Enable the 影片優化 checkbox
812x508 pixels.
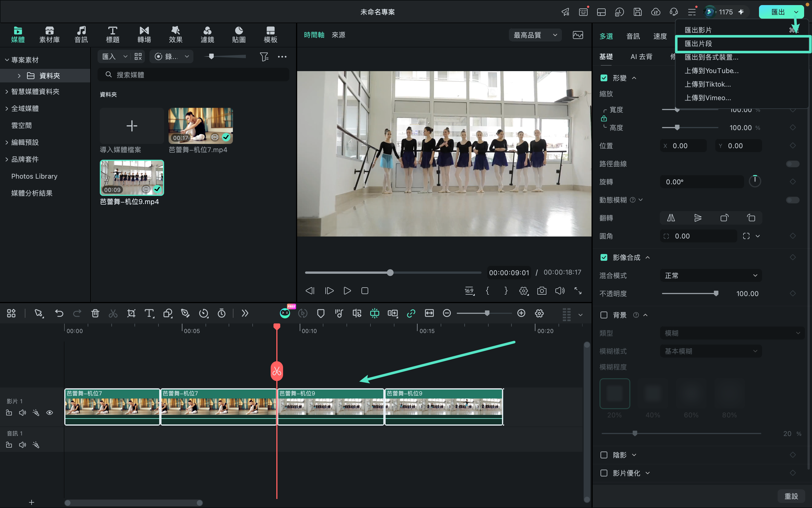click(x=604, y=473)
